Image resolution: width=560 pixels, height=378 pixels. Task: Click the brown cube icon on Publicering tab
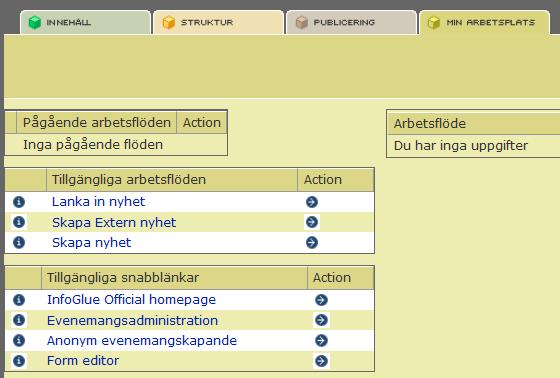pyautogui.click(x=302, y=23)
